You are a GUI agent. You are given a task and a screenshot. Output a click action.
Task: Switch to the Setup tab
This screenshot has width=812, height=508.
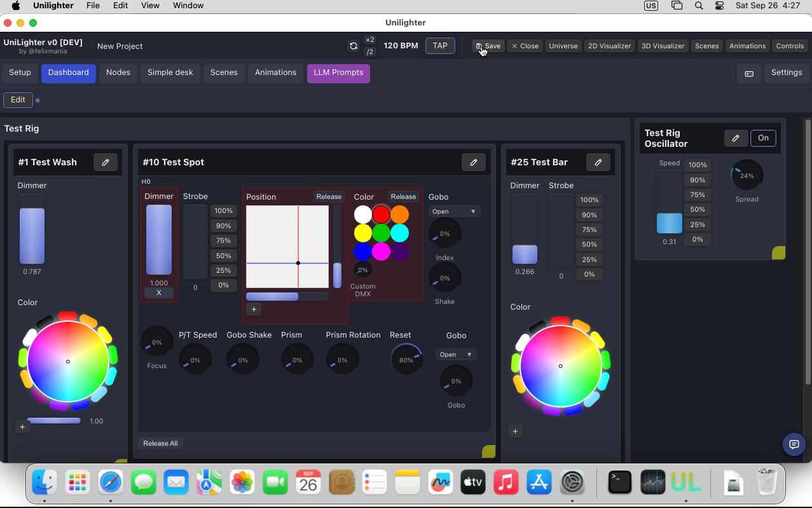tap(20, 73)
